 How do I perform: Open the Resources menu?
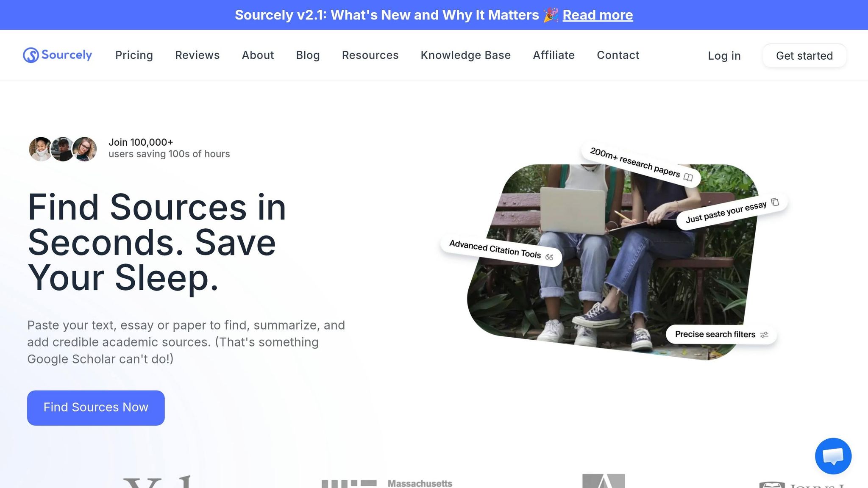pyautogui.click(x=370, y=55)
